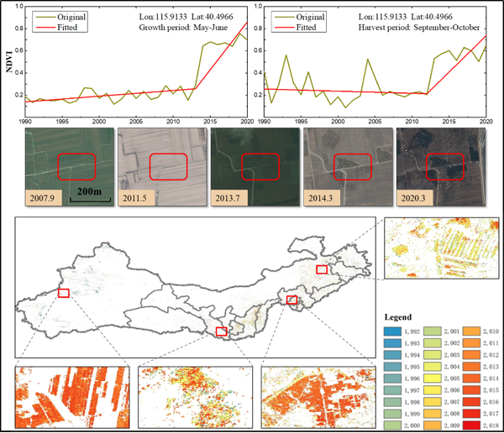Screen dimensions: 504x433
Task: Click the northeastern red box on the map
Action: click(322, 269)
